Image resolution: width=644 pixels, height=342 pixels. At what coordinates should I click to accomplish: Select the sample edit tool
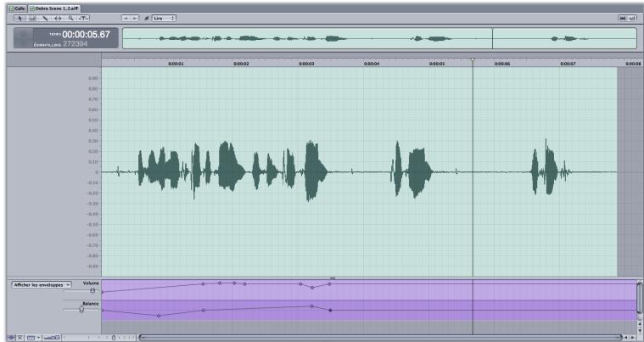(x=32, y=18)
